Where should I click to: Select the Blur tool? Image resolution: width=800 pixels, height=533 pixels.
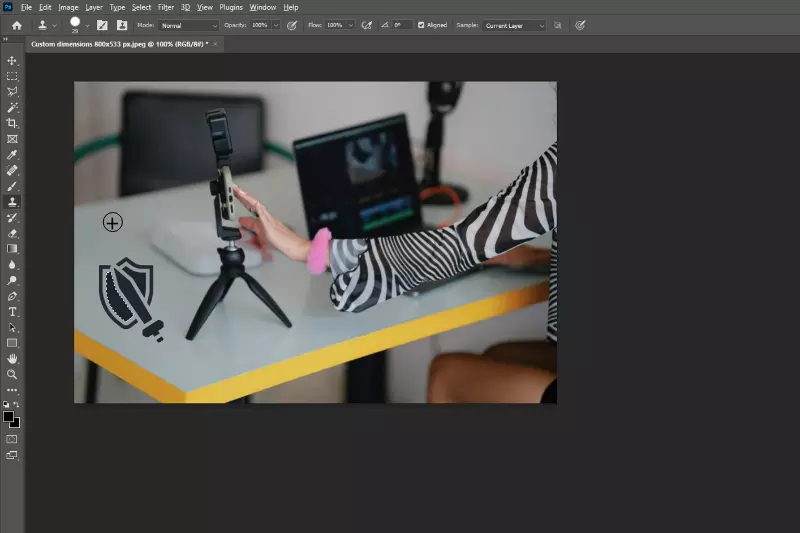pyautogui.click(x=12, y=265)
